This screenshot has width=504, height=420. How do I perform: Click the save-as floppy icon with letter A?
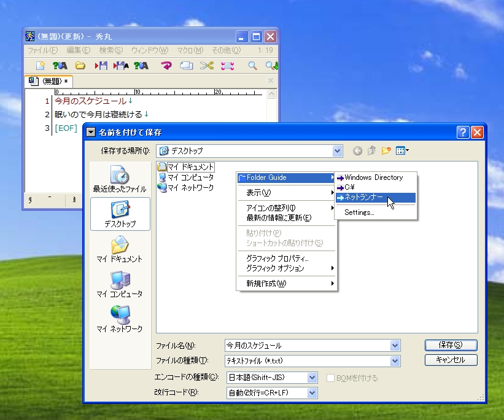[x=121, y=66]
